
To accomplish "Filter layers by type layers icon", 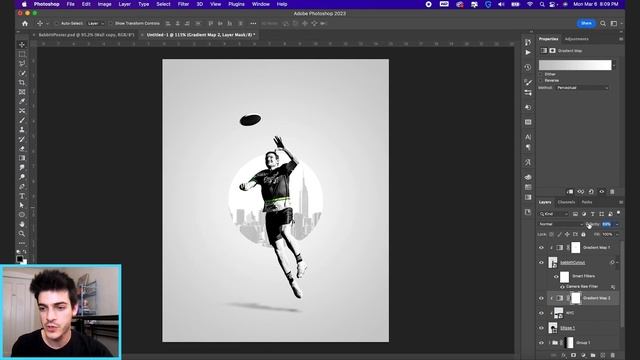I will click(593, 214).
